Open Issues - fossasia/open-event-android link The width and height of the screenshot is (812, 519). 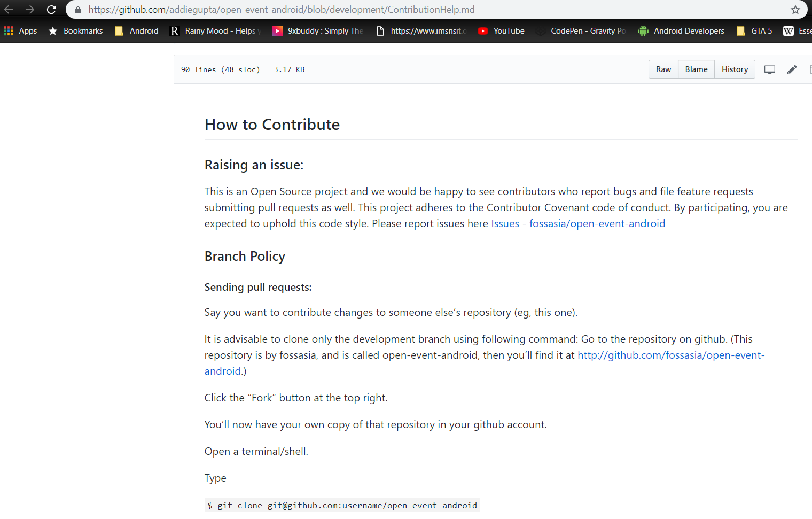coord(578,223)
